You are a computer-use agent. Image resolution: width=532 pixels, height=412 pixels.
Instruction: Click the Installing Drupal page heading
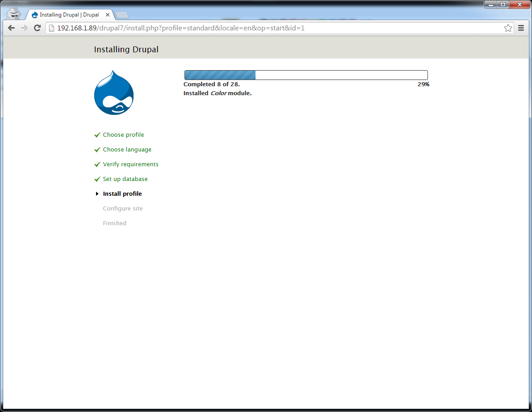coord(126,50)
